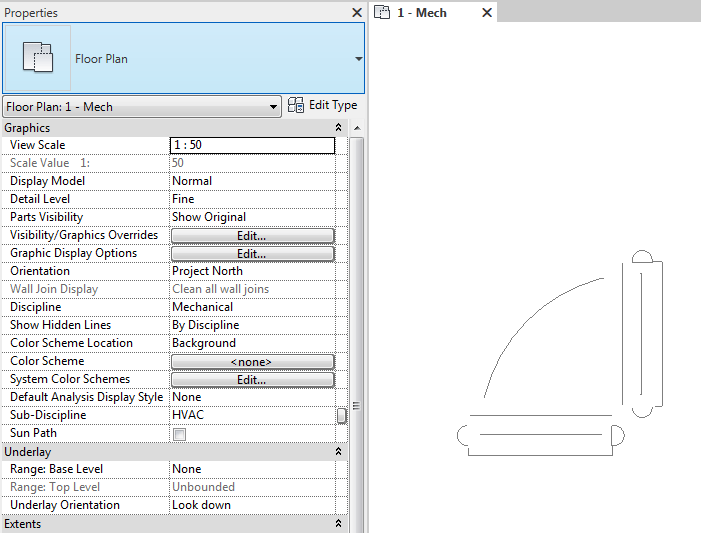The height and width of the screenshot is (533, 701).
Task: Click the Discipline property label
Action: pyautogui.click(x=35, y=307)
